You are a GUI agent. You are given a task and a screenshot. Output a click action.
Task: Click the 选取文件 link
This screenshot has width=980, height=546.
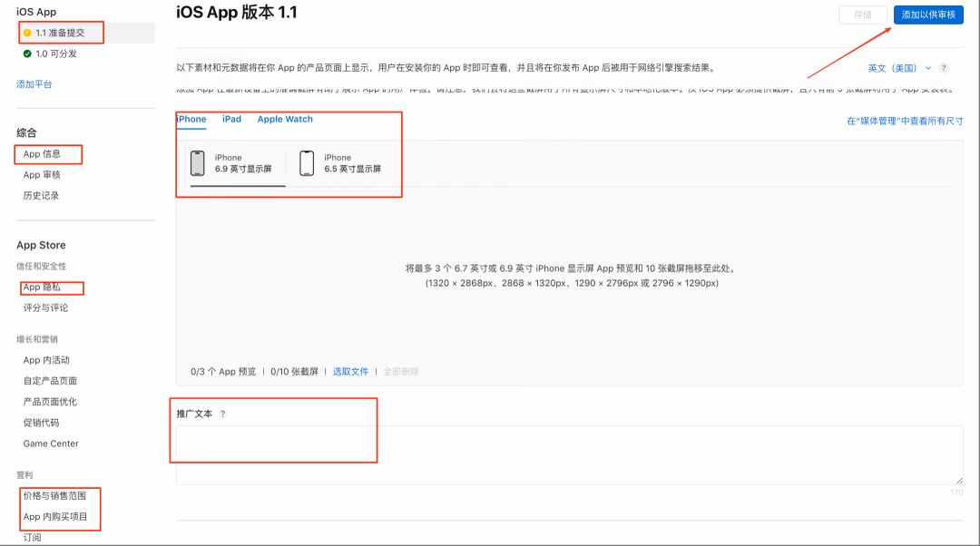350,372
